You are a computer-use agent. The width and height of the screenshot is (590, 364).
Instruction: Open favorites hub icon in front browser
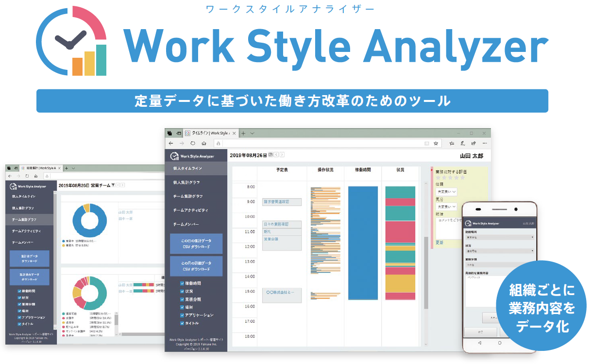click(452, 143)
